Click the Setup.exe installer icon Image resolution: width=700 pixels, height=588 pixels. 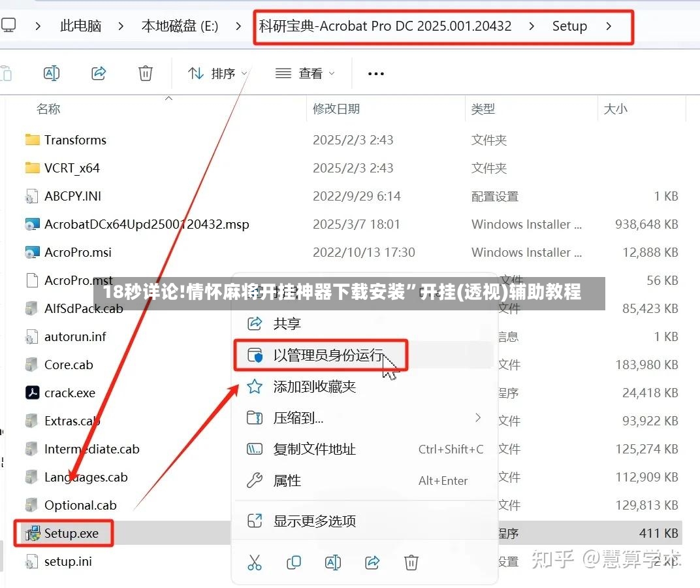33,533
